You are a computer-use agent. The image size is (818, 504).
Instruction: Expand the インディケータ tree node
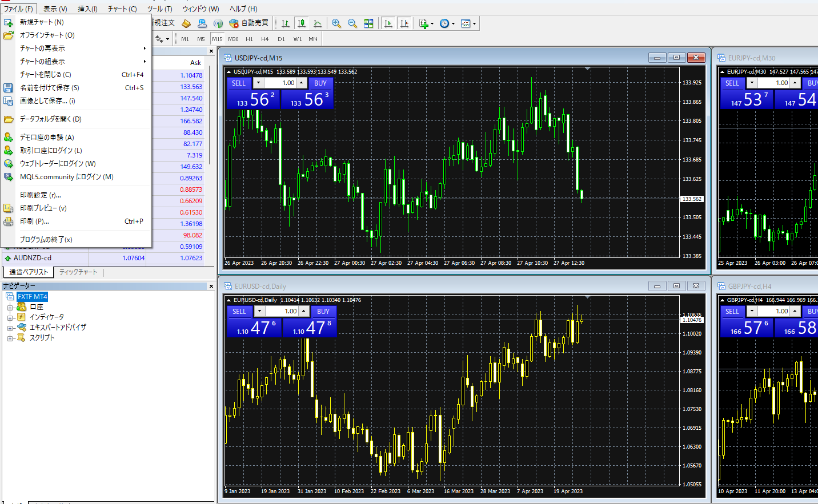(x=10, y=317)
